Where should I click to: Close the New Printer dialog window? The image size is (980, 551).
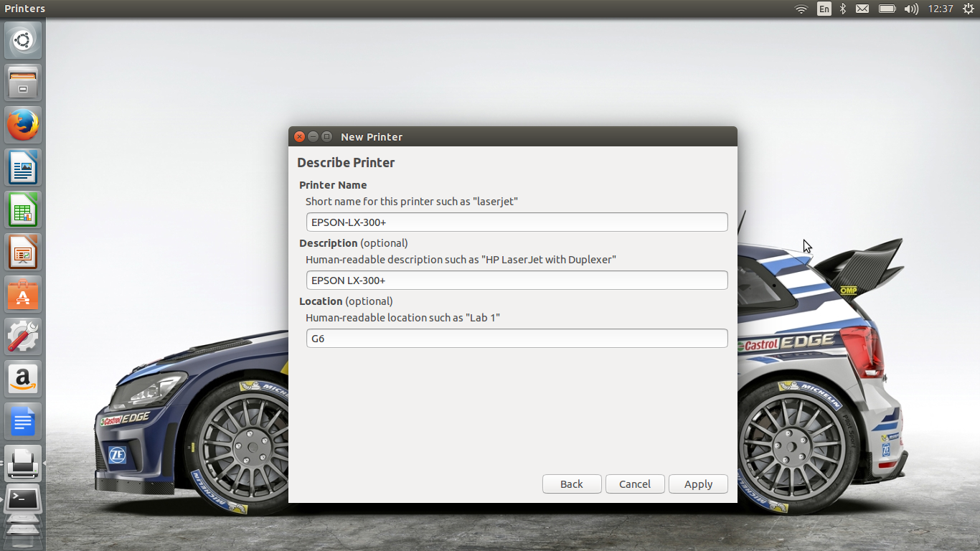click(x=300, y=136)
